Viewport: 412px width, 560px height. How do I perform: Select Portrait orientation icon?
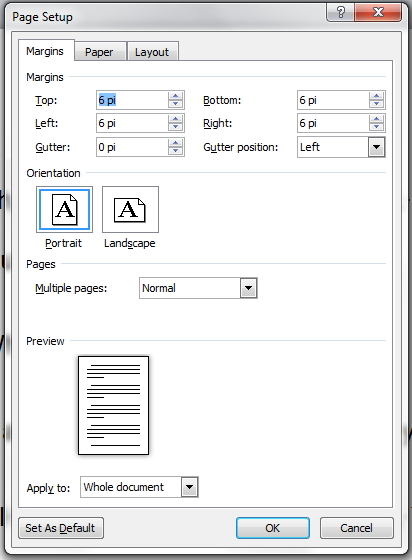(64, 210)
